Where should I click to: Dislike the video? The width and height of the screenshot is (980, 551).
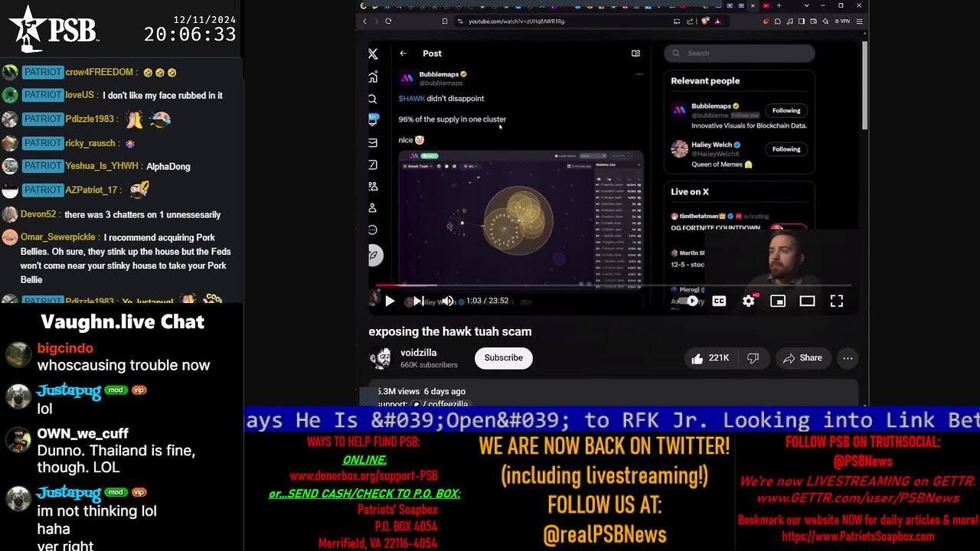(753, 358)
